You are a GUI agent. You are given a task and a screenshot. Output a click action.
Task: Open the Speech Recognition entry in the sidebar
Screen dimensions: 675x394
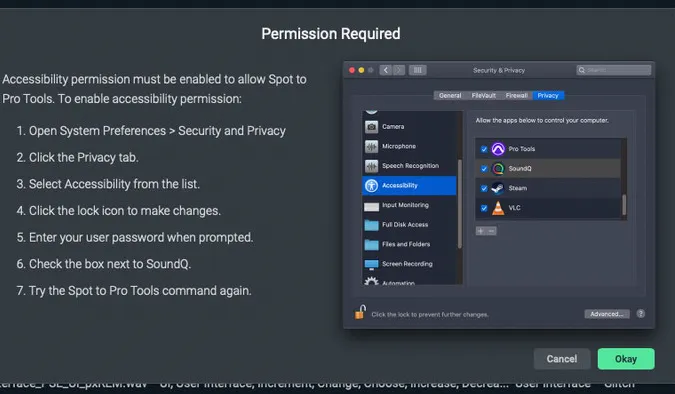coord(409,166)
